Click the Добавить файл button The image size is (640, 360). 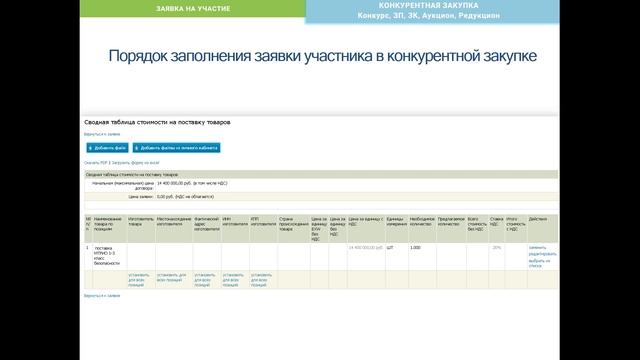pos(107,148)
